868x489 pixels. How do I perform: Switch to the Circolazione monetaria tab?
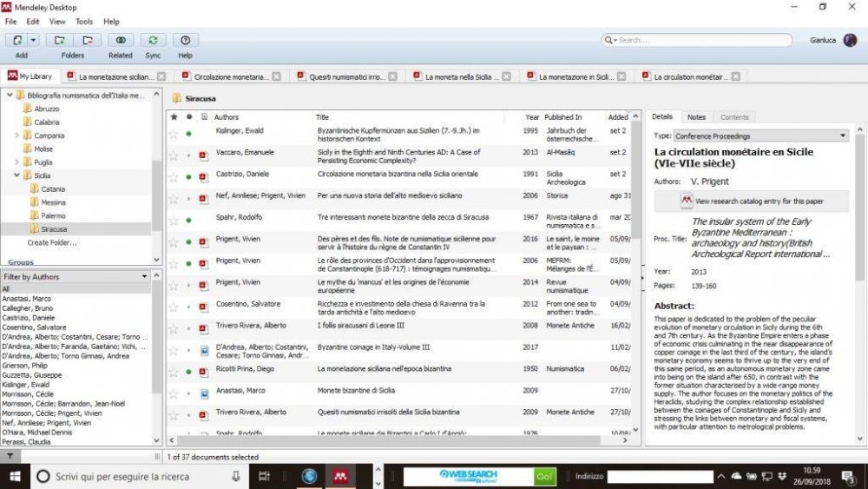pyautogui.click(x=231, y=77)
